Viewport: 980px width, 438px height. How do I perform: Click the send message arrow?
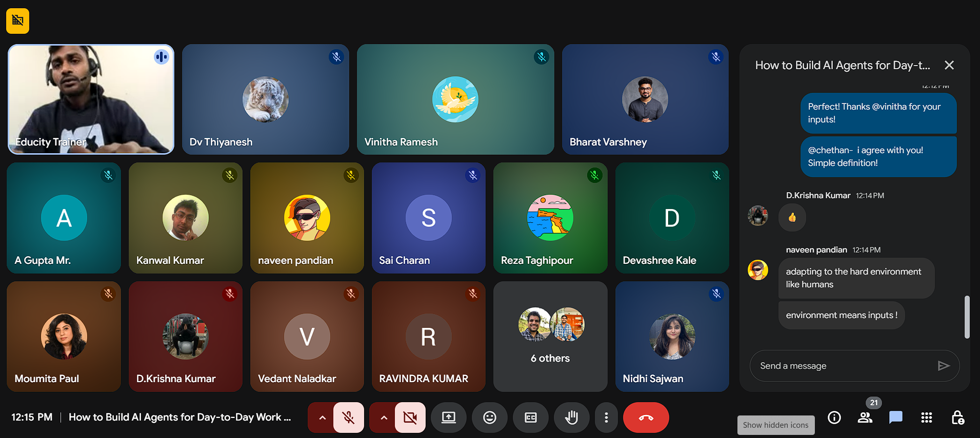[x=944, y=366]
